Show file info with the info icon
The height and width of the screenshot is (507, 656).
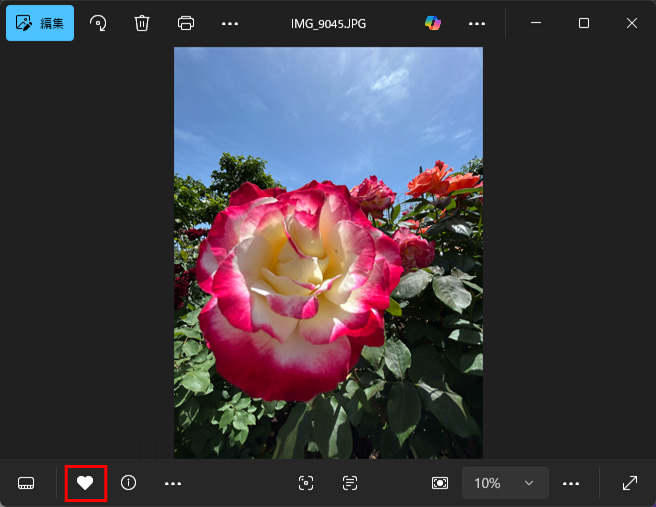pos(128,483)
